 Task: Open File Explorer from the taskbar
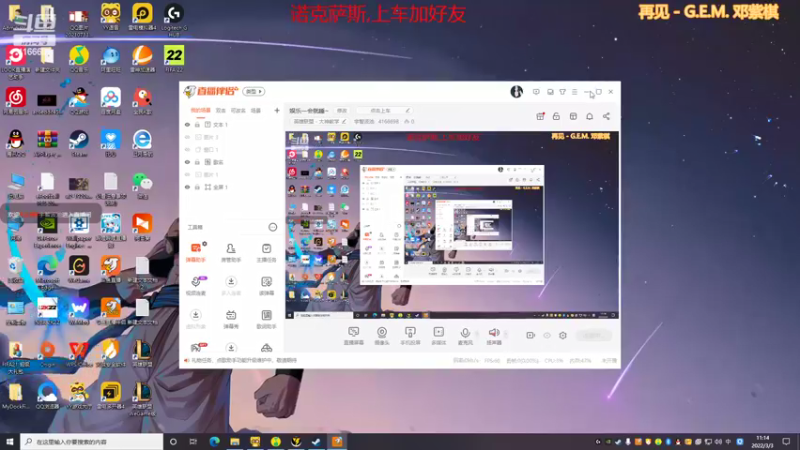(235, 441)
